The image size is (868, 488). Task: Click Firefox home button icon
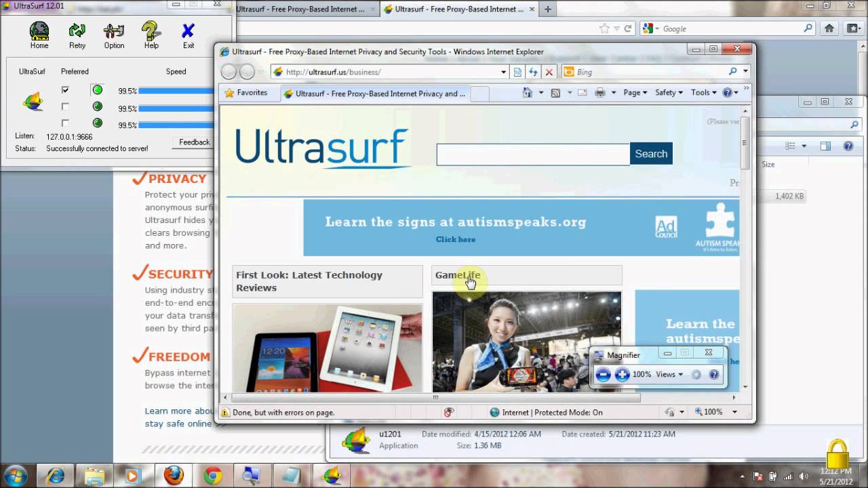829,28
